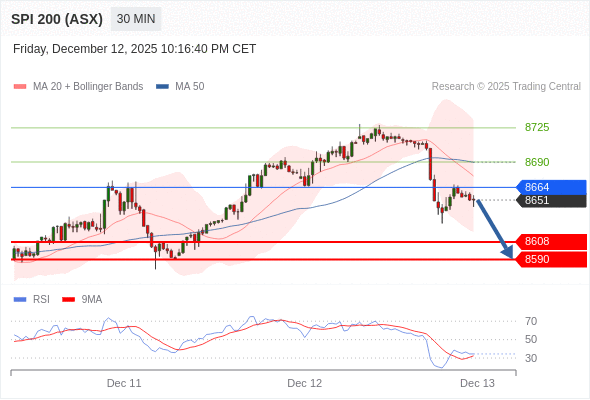This screenshot has height=400, width=590.
Task: Click the RSI blue legend swatch
Action: click(20, 300)
